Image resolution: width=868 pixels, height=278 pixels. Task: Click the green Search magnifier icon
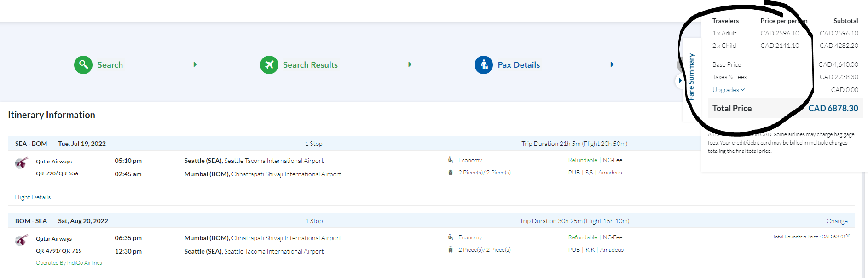pyautogui.click(x=83, y=65)
